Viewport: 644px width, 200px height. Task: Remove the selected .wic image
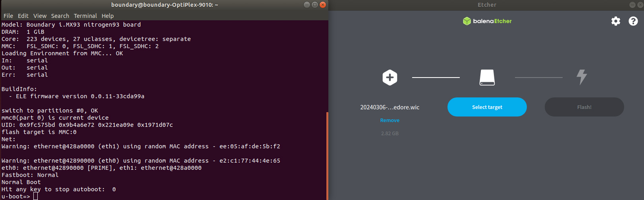point(389,120)
